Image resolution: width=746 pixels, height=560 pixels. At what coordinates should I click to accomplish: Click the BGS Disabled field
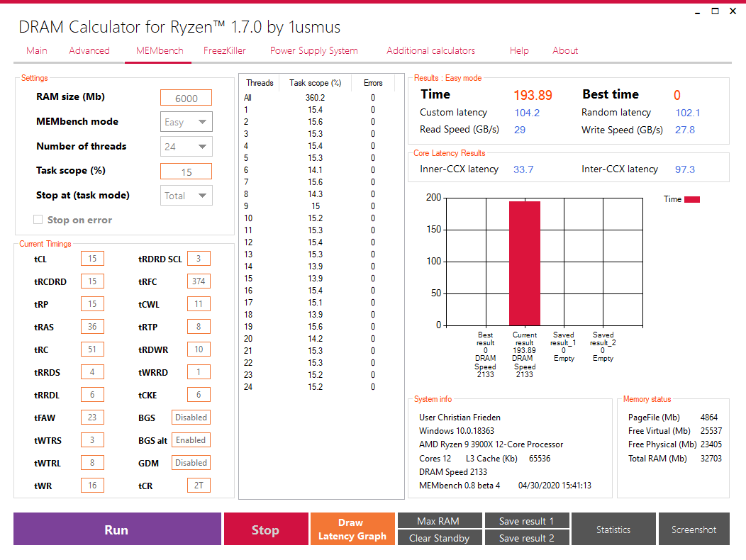pyautogui.click(x=191, y=418)
